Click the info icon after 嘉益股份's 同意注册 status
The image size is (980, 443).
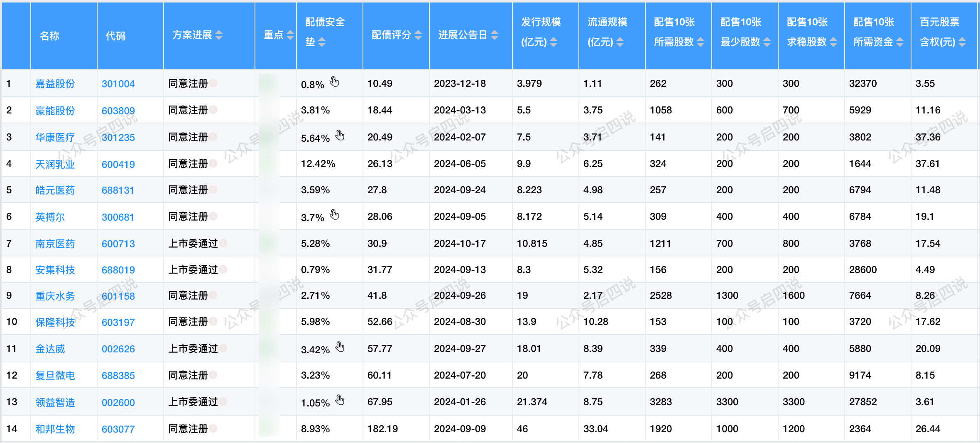pyautogui.click(x=213, y=83)
